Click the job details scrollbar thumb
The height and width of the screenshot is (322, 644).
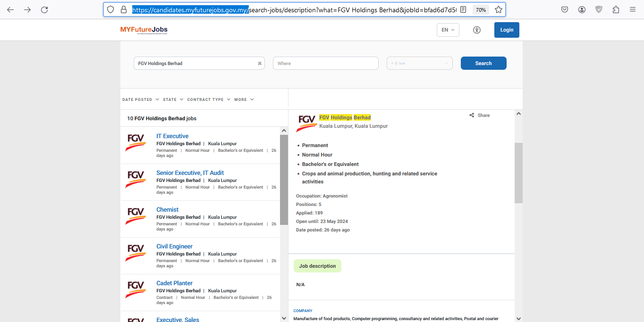(518, 173)
